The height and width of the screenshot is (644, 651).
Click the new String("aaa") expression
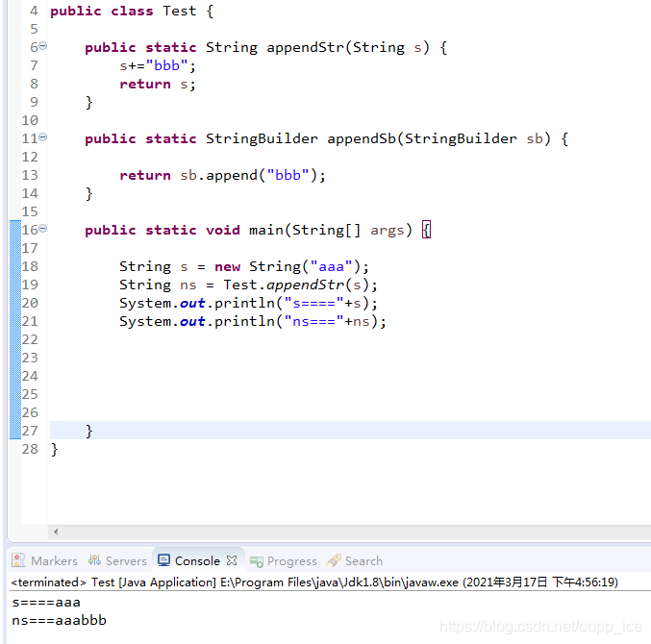[x=288, y=266]
